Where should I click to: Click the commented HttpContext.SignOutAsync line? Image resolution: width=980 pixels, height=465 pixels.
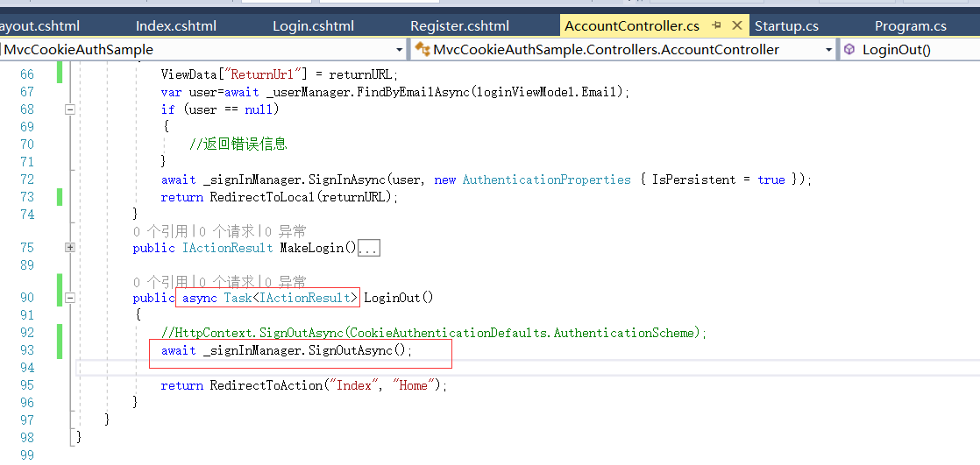click(x=434, y=333)
